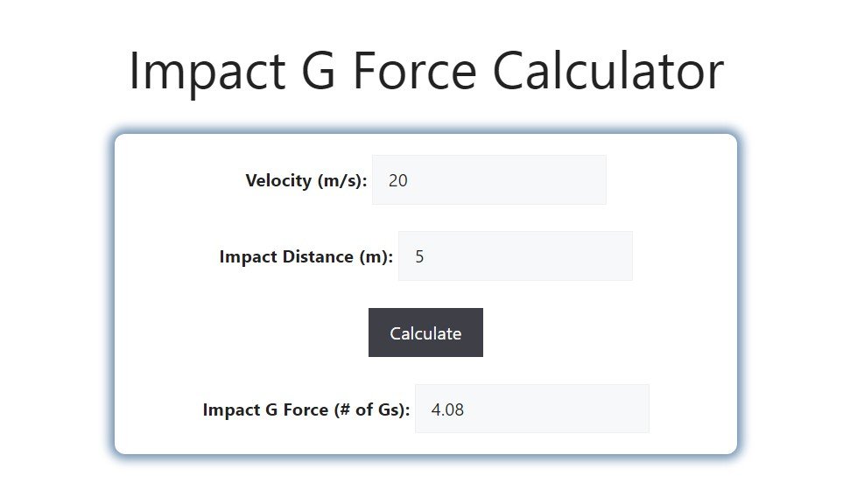Click inside the Impact Distance input field

[515, 255]
